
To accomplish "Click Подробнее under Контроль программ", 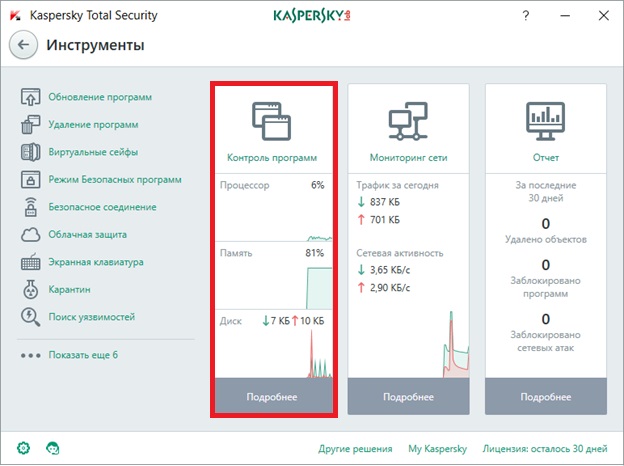I will 272,397.
